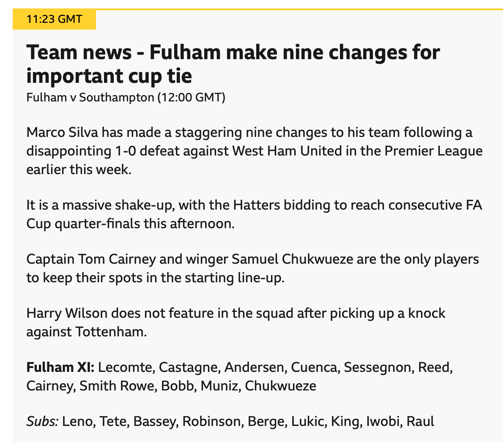Click the word Hatters in the text
The height and width of the screenshot is (442, 504).
click(256, 205)
